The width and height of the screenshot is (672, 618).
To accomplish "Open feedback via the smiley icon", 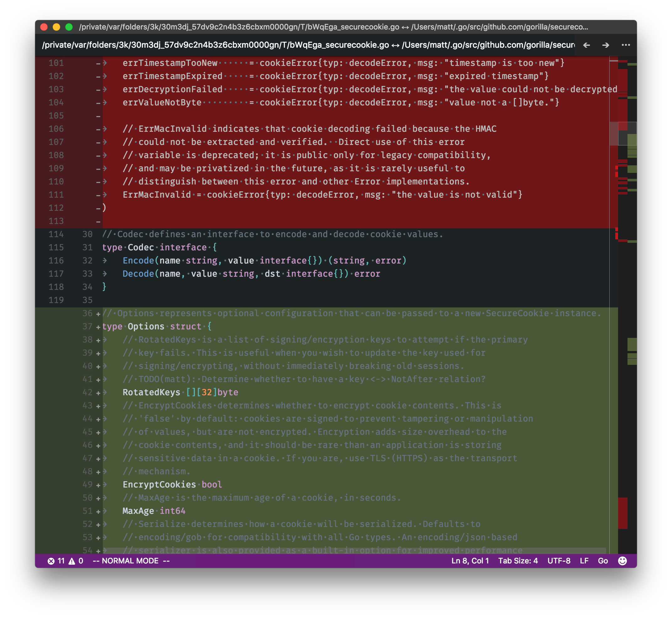I will pos(623,561).
